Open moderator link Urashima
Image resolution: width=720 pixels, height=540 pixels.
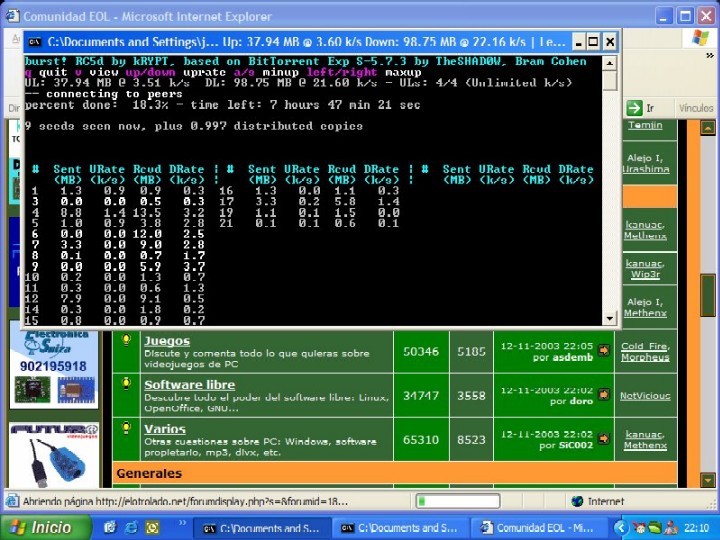[646, 169]
